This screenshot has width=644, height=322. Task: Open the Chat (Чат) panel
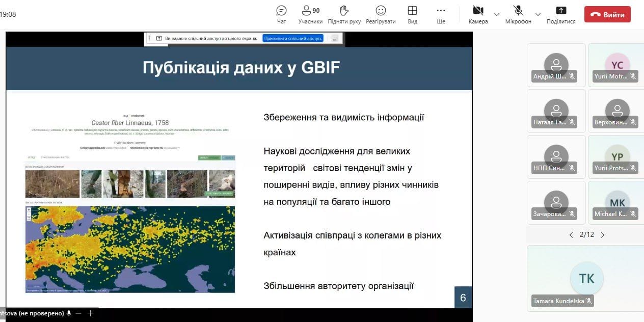coord(281,14)
